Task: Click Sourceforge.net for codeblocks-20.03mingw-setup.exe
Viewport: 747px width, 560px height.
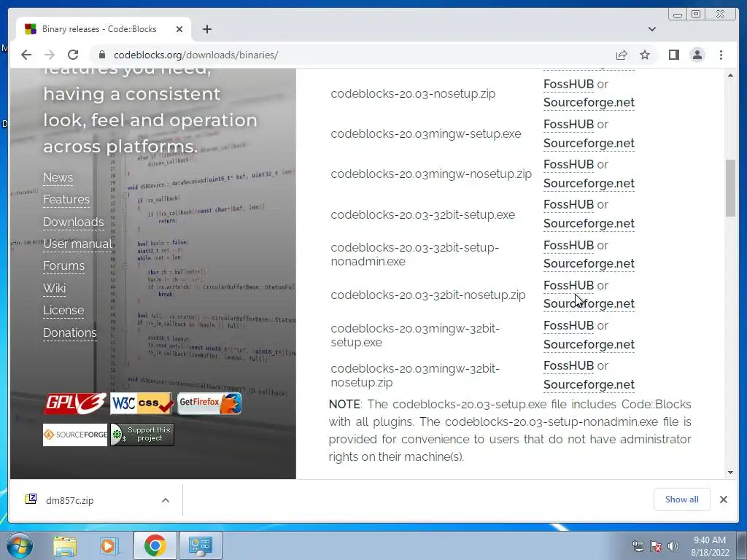Action: point(589,144)
